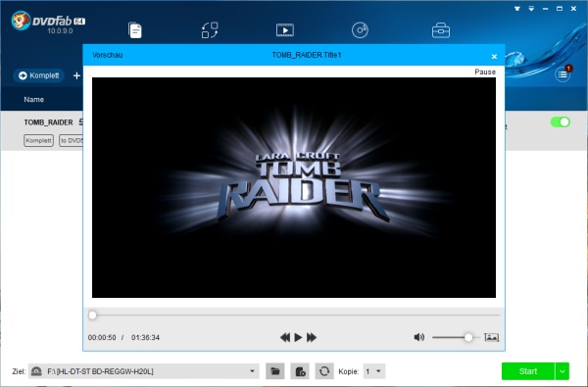Click the preview seek bar handle
Screen dimensions: 588x387
(x=92, y=315)
